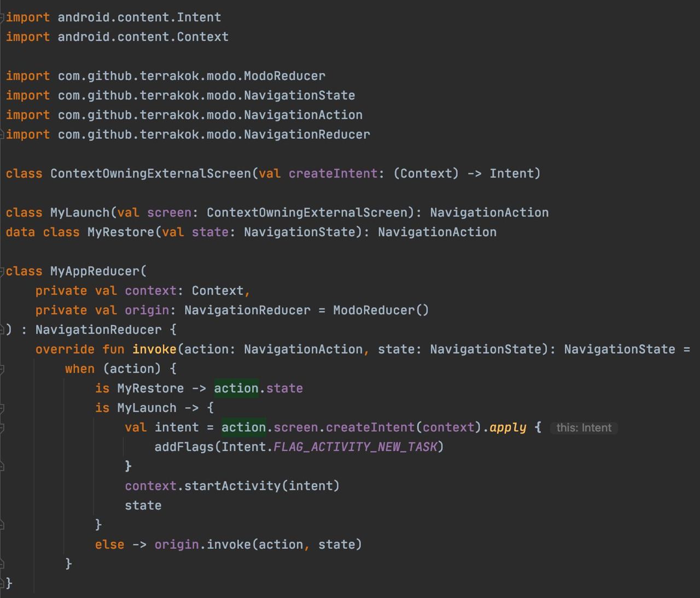The width and height of the screenshot is (700, 598).
Task: Collapse the 'when (action) {' block fold marker
Action: 2,369
